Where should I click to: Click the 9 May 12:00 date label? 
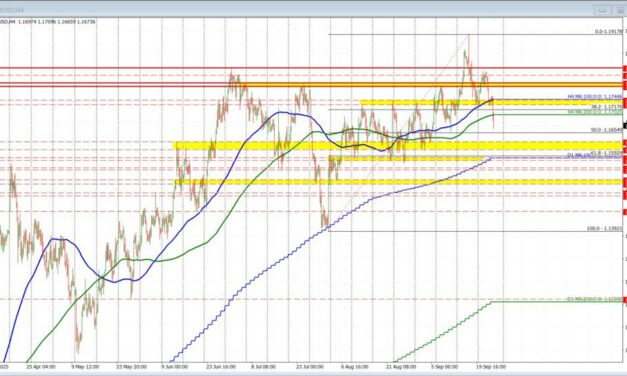pyautogui.click(x=85, y=366)
